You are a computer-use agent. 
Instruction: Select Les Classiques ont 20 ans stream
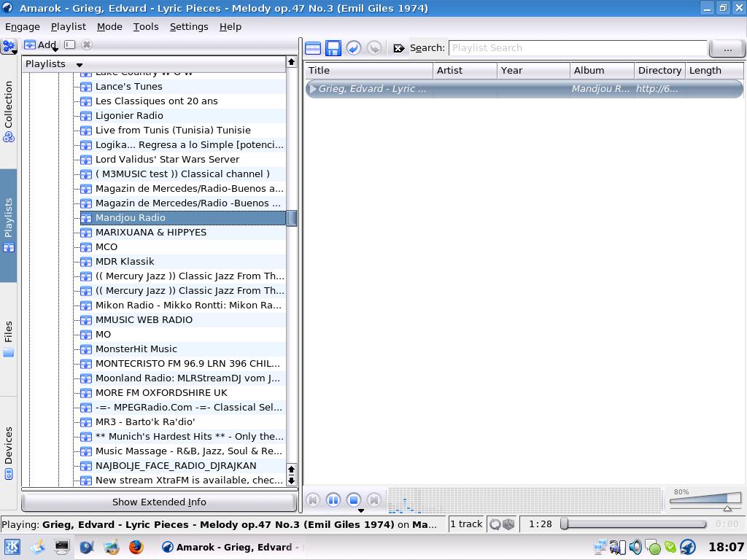click(x=156, y=101)
